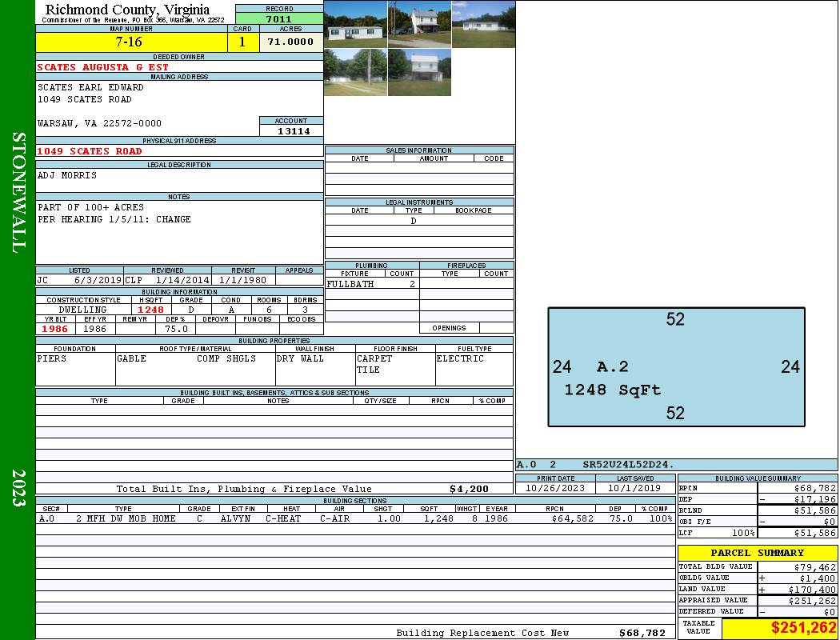Viewport: 840px width, 640px height.
Task: Click the 2023 year label on the sidebar
Action: point(18,488)
